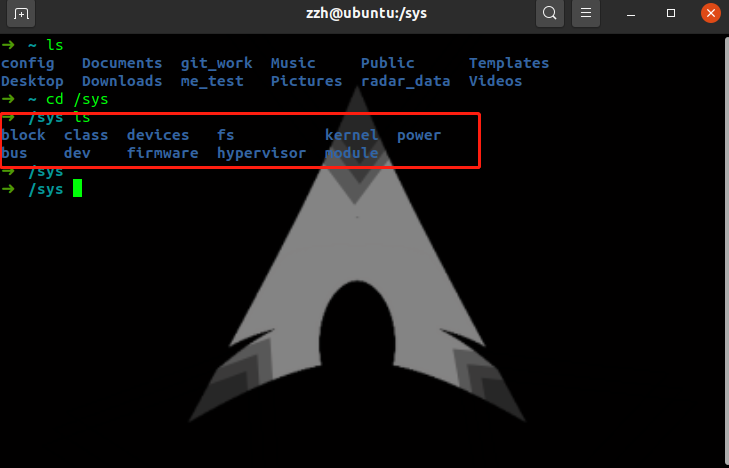Click the 'kernel' entry in /sys
This screenshot has height=468, width=729.
(351, 135)
